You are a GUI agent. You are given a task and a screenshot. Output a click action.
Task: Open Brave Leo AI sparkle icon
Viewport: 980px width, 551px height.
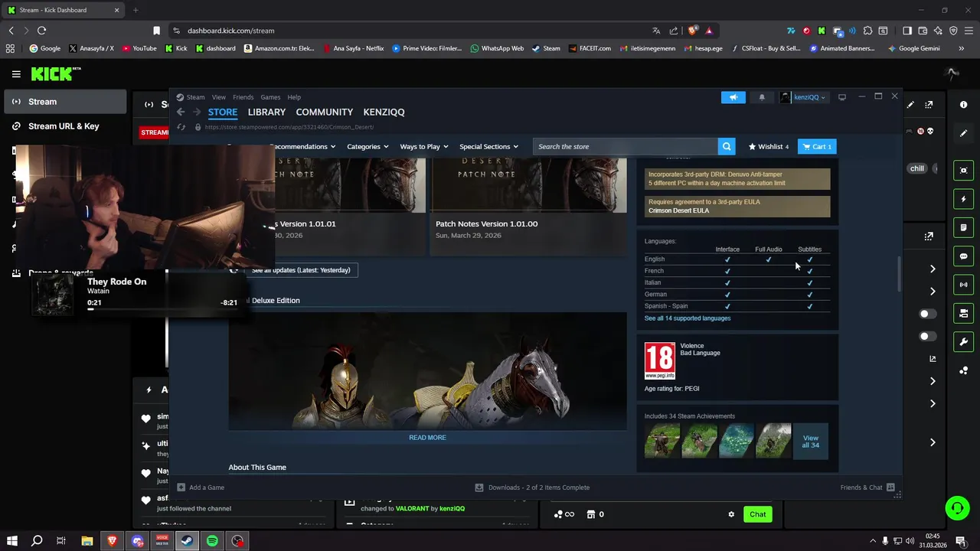(x=938, y=31)
